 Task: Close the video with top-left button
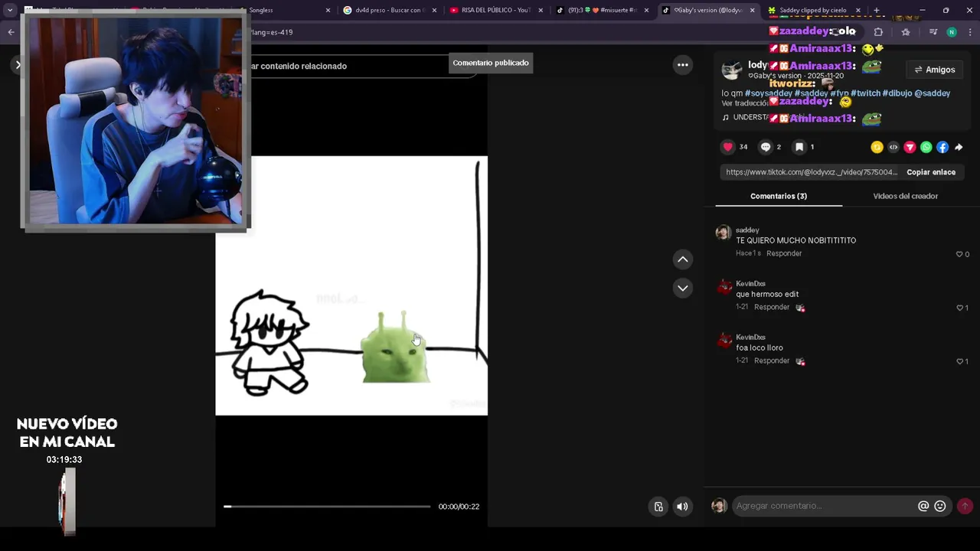18,65
